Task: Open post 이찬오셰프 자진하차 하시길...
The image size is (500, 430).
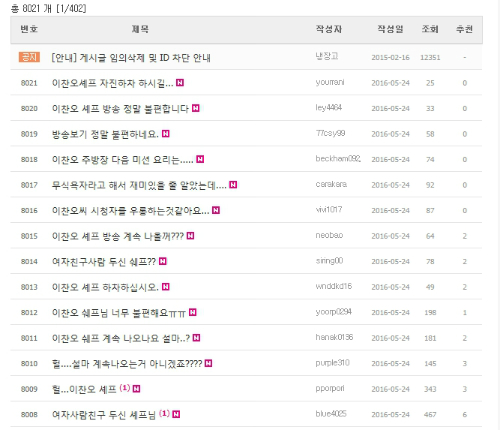Action: pos(112,83)
